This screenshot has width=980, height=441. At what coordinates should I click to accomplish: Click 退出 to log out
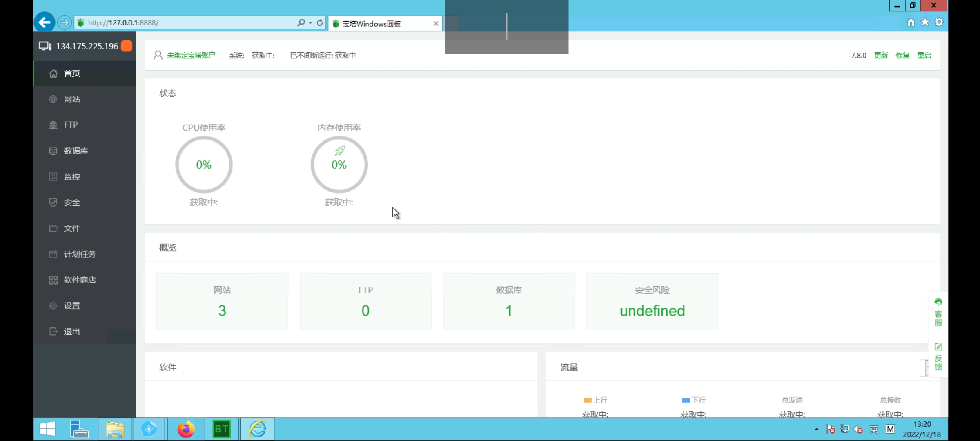click(x=85, y=331)
